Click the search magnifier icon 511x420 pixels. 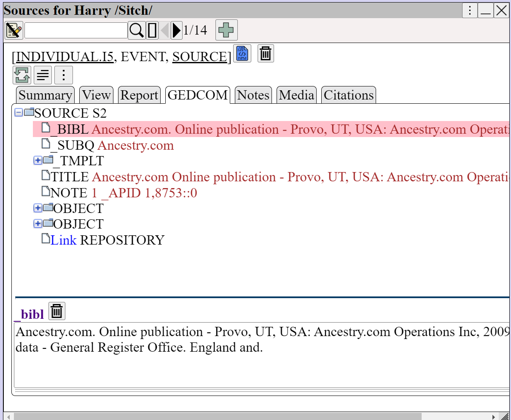[137, 30]
